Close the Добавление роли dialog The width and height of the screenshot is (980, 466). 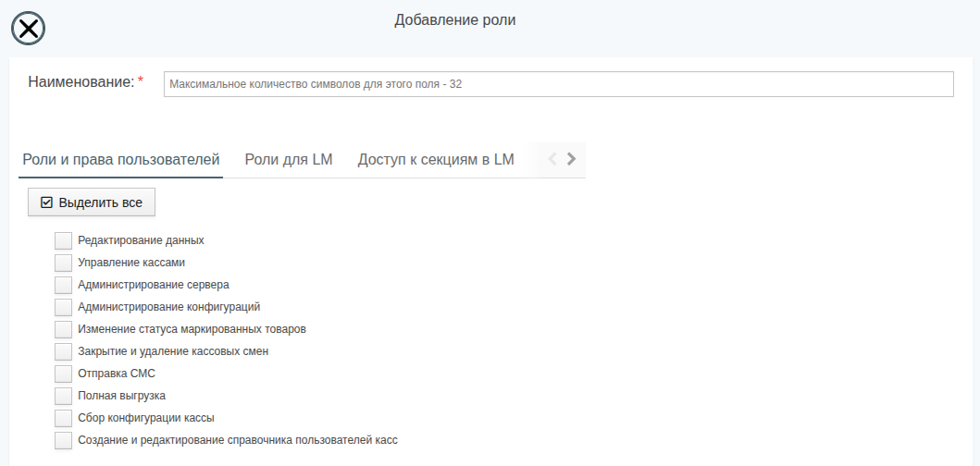pyautogui.click(x=28, y=29)
